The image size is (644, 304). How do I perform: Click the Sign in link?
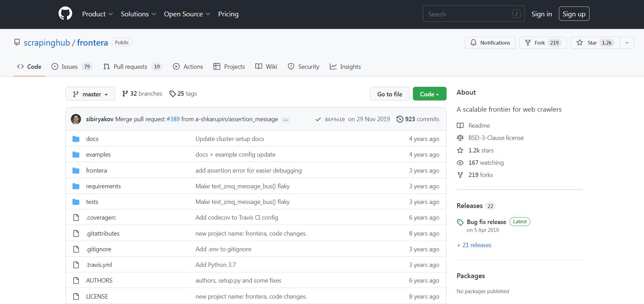coord(542,14)
